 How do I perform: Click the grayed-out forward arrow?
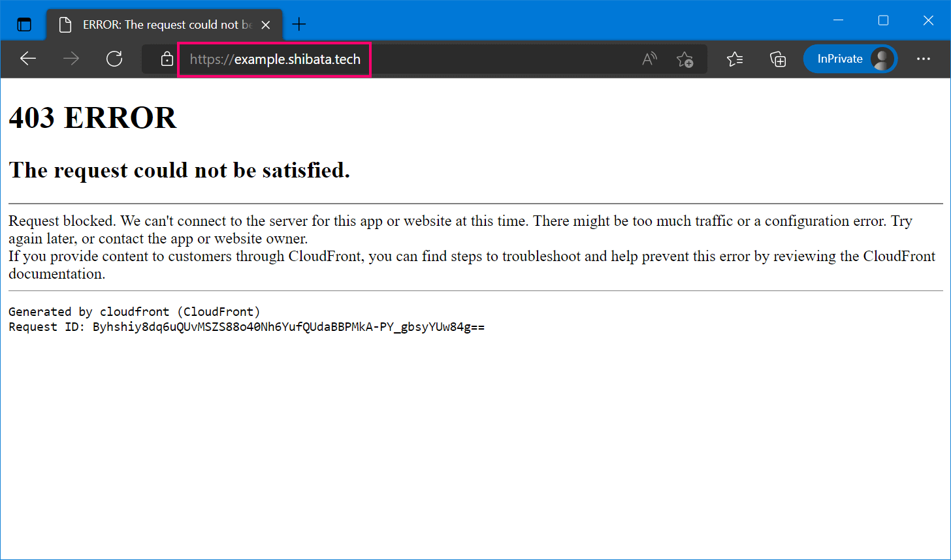click(x=71, y=59)
